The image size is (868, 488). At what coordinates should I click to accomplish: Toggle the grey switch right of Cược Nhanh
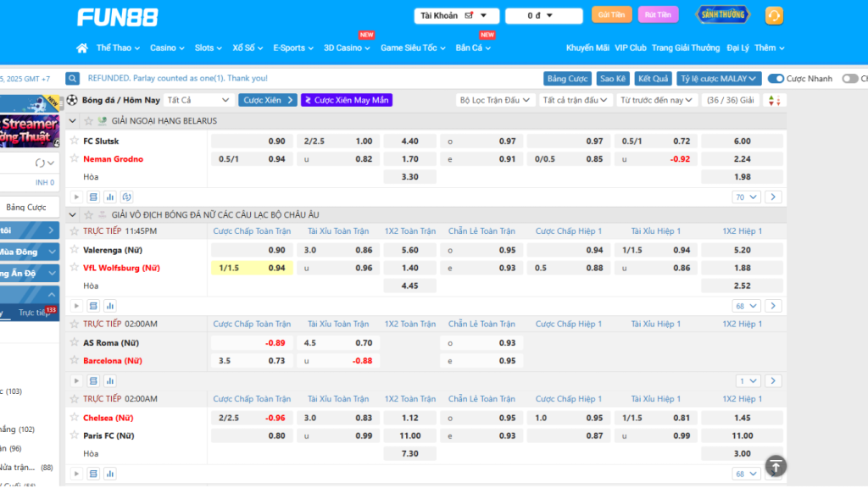pyautogui.click(x=849, y=79)
